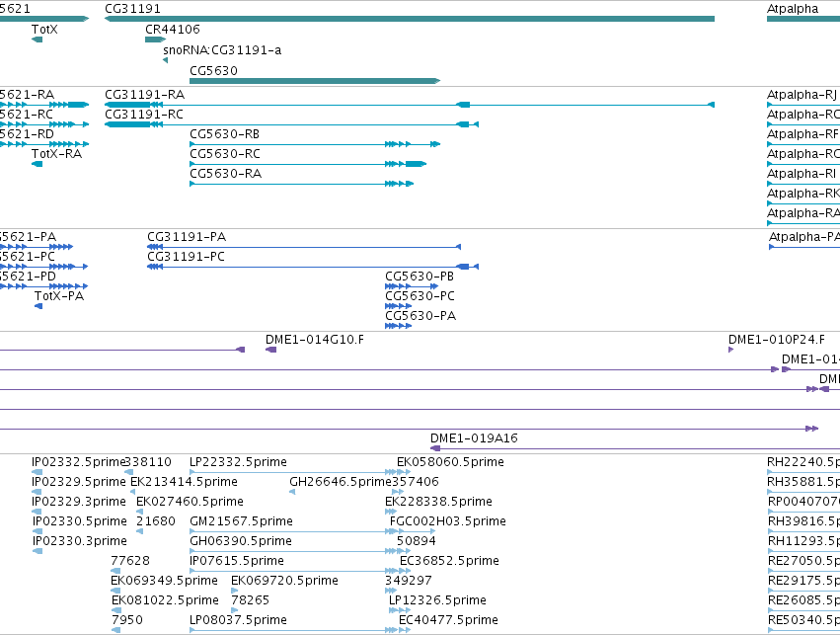This screenshot has height=635, width=840.
Task: Select feature label 50894
Action: pyautogui.click(x=417, y=541)
